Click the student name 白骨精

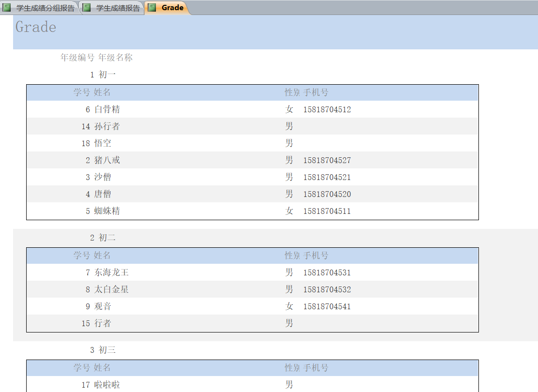pyautogui.click(x=107, y=109)
